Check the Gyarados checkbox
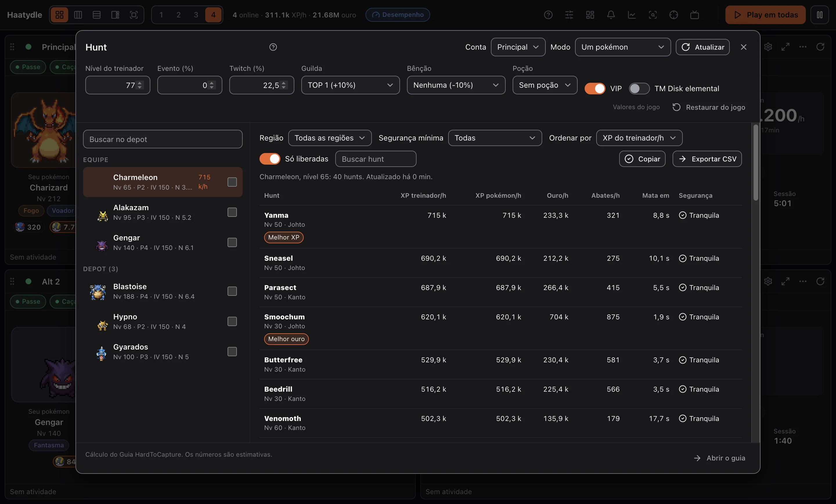Viewport: 836px width, 504px height. [232, 352]
